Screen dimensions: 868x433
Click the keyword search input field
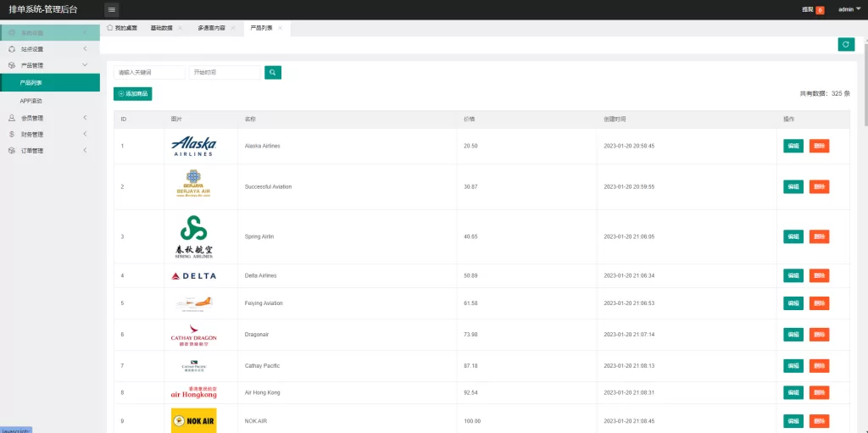coord(149,73)
